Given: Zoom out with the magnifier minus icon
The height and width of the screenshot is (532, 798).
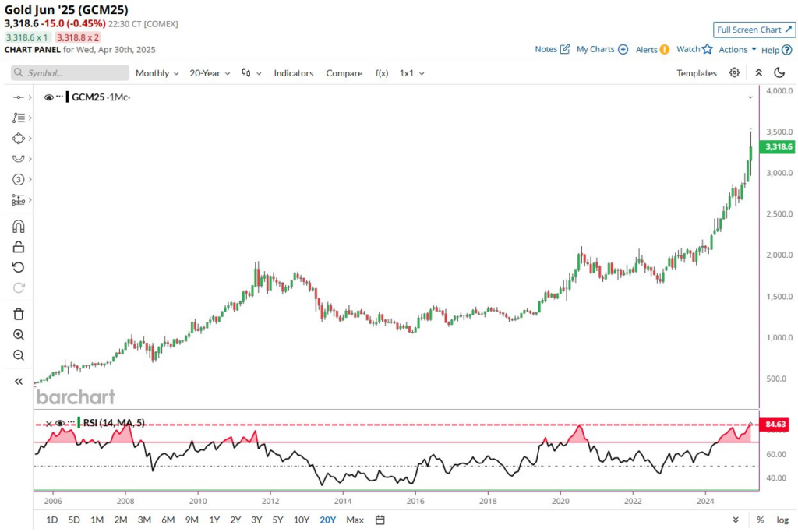Looking at the screenshot, I should (x=19, y=355).
